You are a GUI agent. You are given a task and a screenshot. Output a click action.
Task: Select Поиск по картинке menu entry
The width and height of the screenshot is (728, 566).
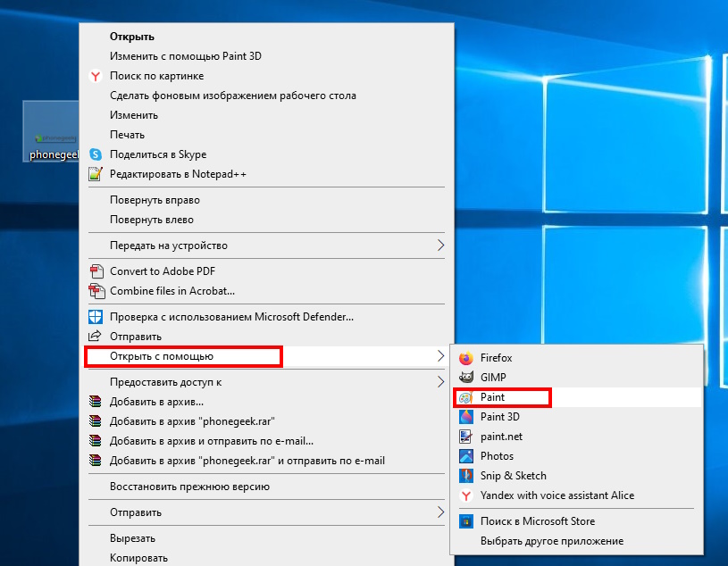[156, 76]
